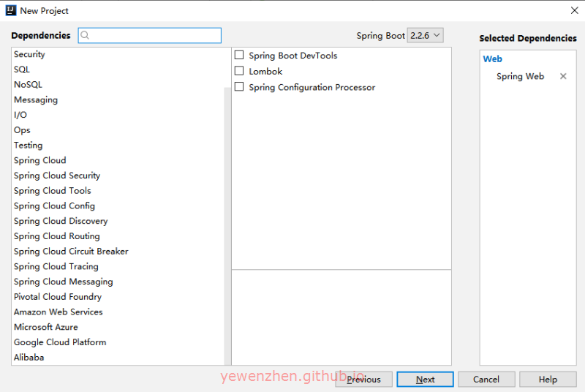The width and height of the screenshot is (585, 392).
Task: Open the Alibaba dependency category
Action: [x=29, y=358]
